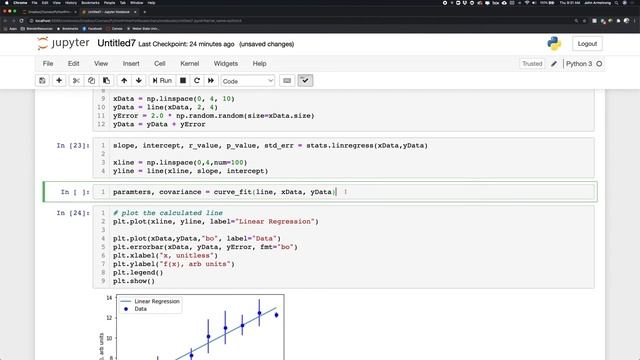Click the Trusted notebook button
Screen dimensions: 640x360
click(x=532, y=64)
